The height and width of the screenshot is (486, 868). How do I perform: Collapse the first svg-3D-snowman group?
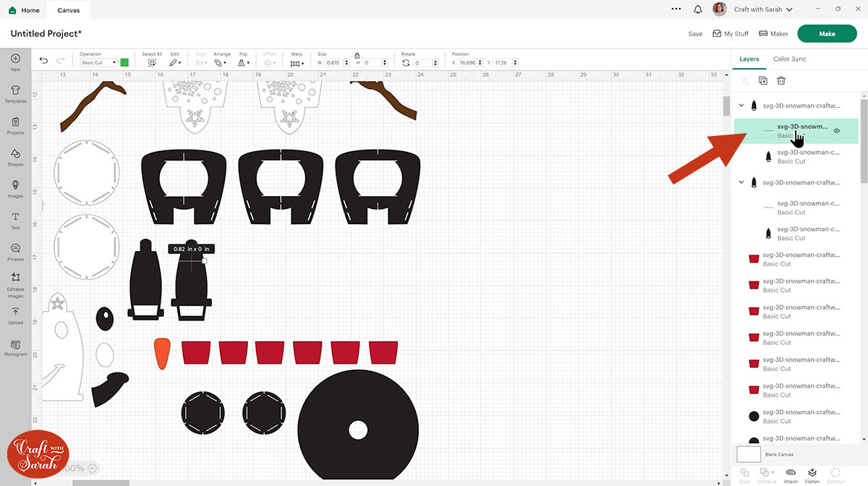[x=741, y=106]
